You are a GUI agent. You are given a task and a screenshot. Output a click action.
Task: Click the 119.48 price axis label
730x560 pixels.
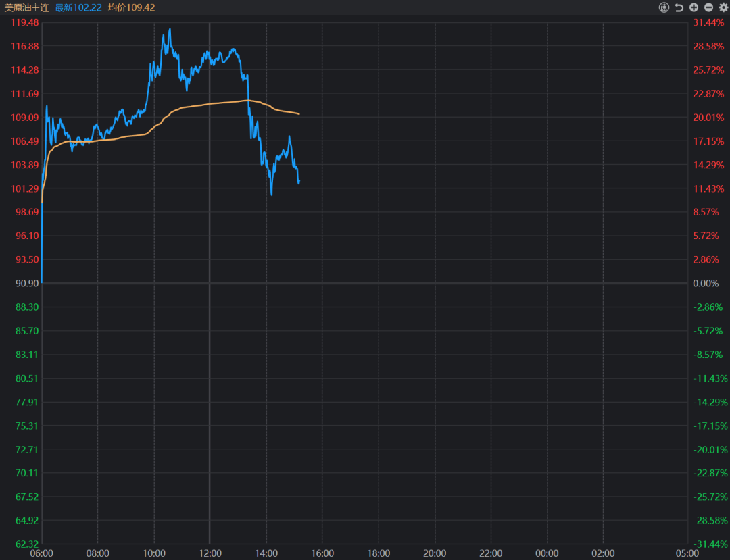click(x=25, y=22)
